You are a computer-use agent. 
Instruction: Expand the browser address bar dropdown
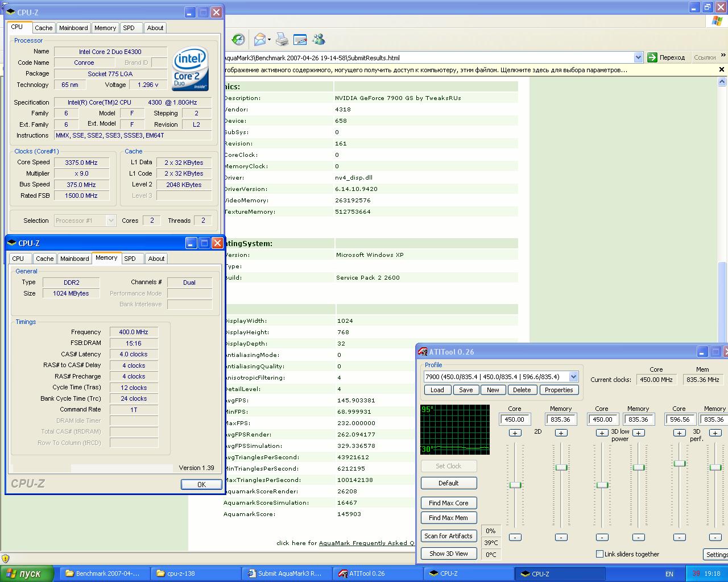tap(638, 57)
